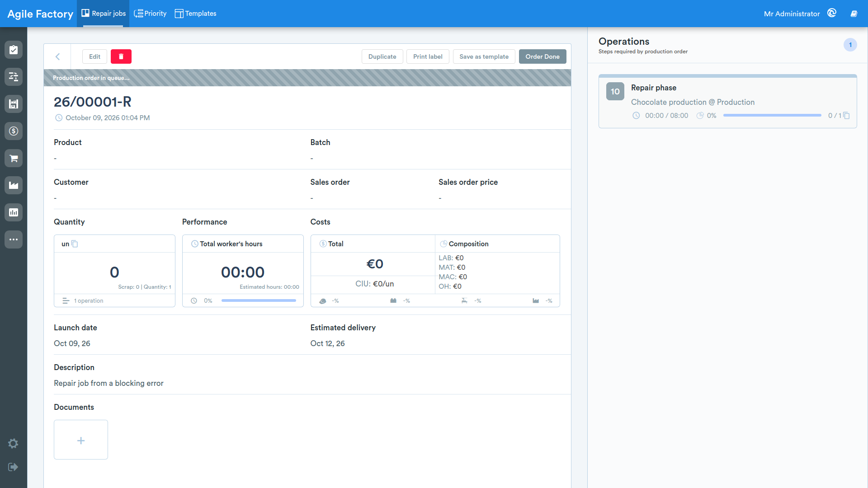This screenshot has height=488, width=868.
Task: Open the book documentation icon in header
Action: click(854, 14)
